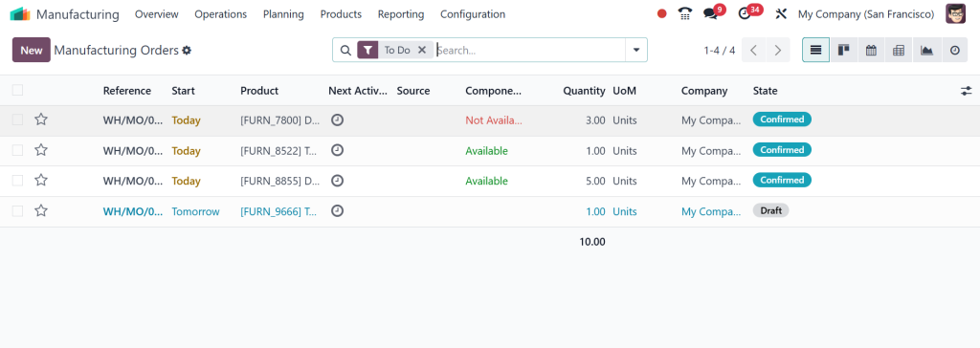Click the Draft state badge
The image size is (980, 348).
(x=770, y=210)
